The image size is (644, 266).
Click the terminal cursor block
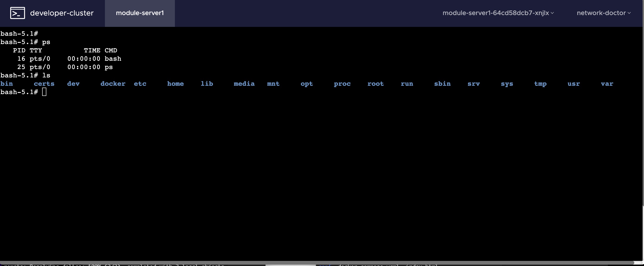click(x=44, y=92)
